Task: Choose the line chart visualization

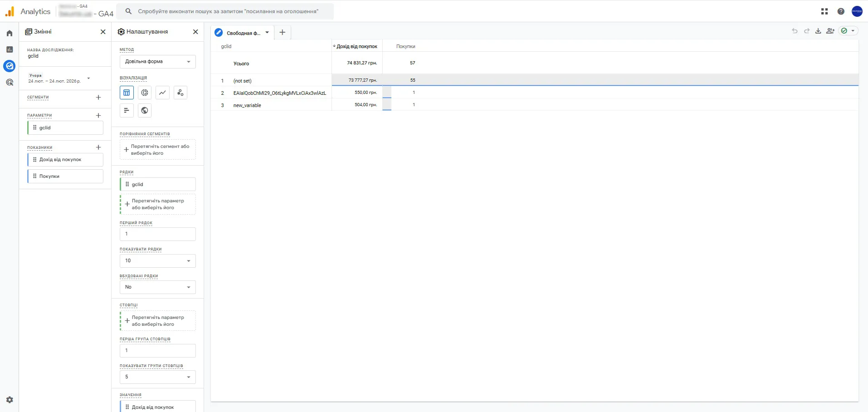Action: (x=162, y=93)
